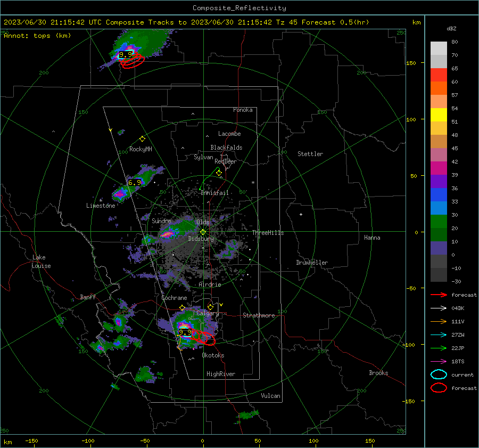Viewport: 479px width, 448px height.
Task: Click the Stettler city label
Action: point(310,154)
